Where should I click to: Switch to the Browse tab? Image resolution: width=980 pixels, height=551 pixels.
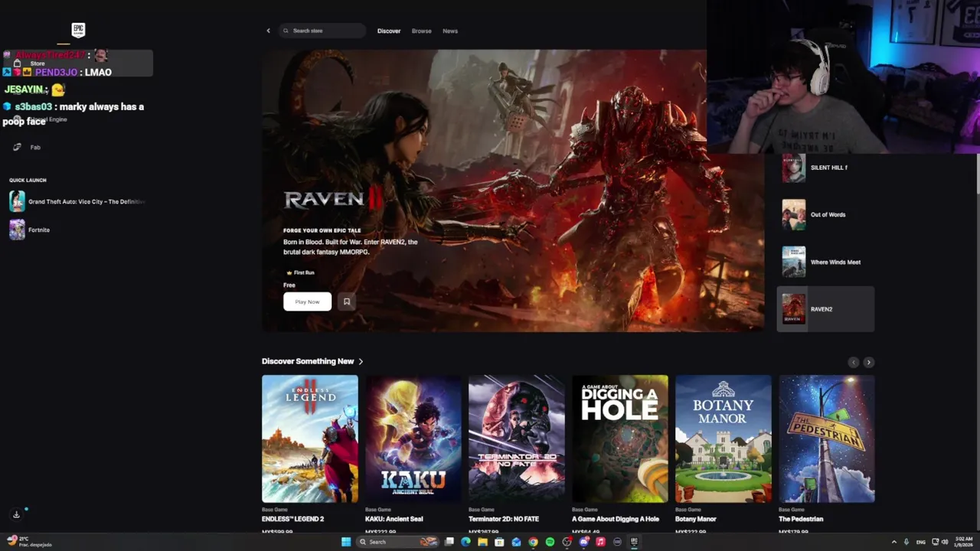click(422, 31)
